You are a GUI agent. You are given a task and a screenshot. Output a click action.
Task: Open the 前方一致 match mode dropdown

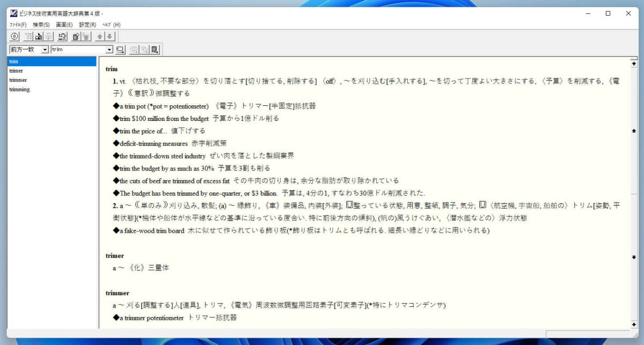[x=45, y=49]
